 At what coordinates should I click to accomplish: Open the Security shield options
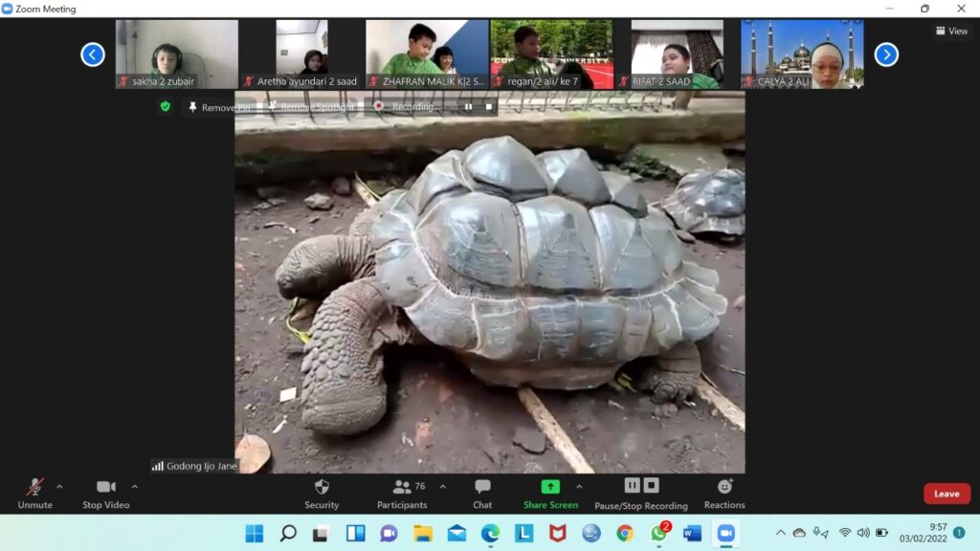pos(322,487)
